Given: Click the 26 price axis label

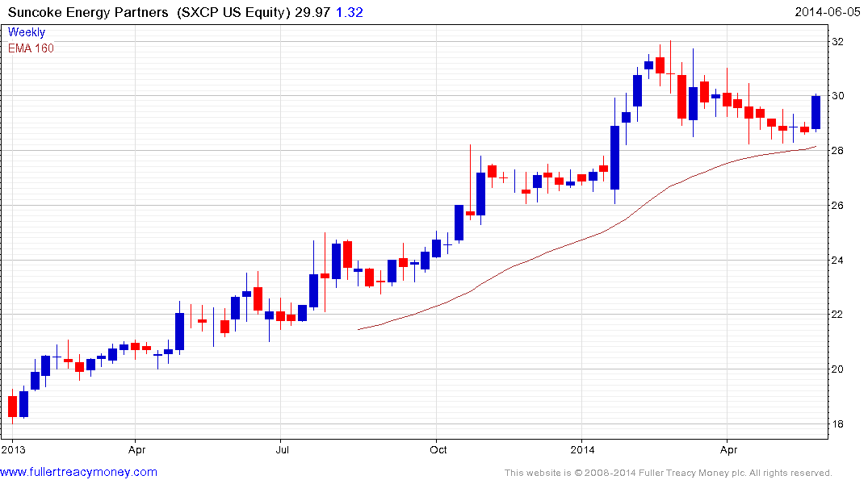Looking at the screenshot, I should pos(837,205).
